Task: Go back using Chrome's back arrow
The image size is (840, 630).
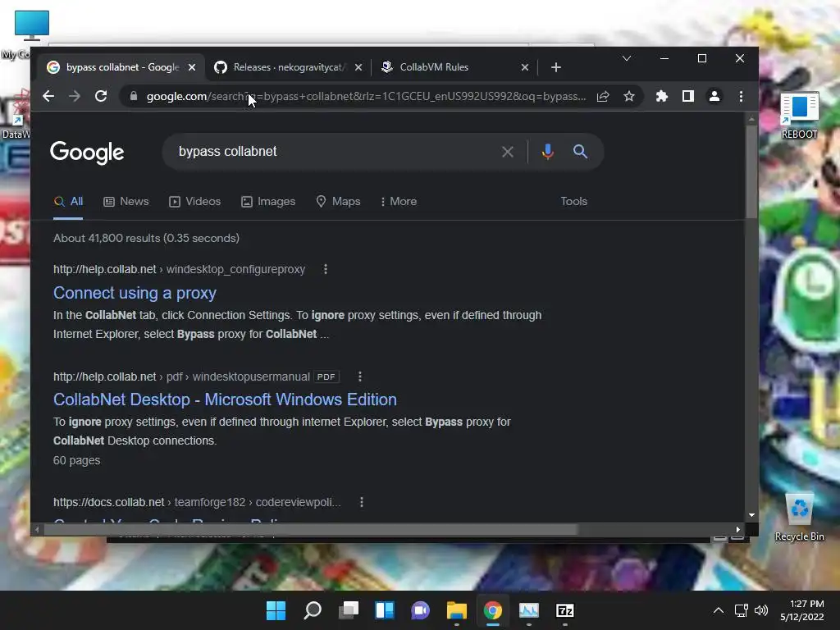Action: click(x=48, y=97)
